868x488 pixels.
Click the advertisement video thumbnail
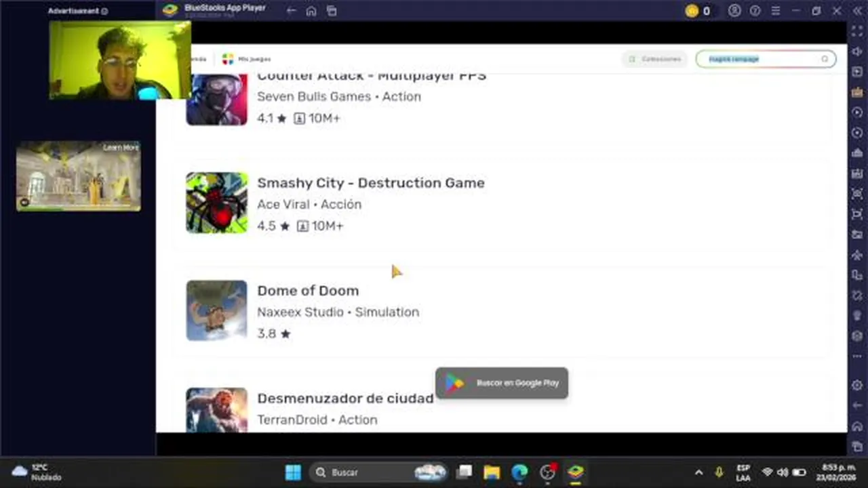click(79, 176)
